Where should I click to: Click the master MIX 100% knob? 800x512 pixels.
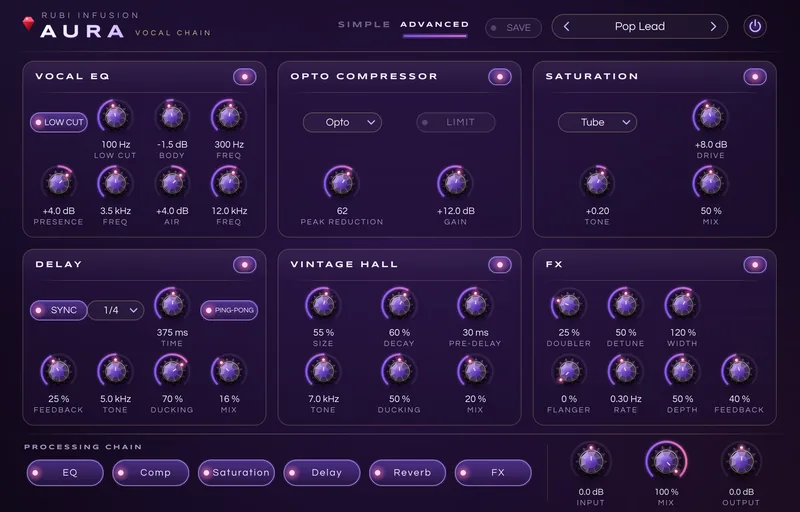click(666, 461)
